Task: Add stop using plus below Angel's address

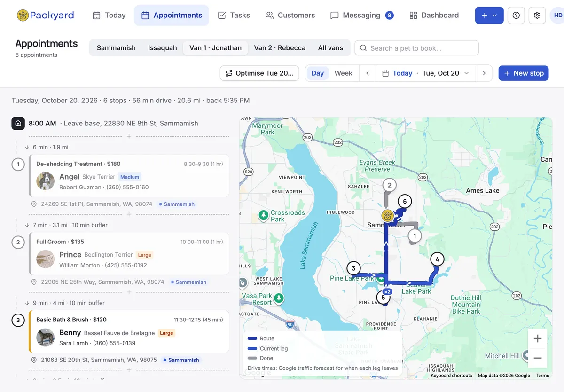Action: click(x=129, y=214)
